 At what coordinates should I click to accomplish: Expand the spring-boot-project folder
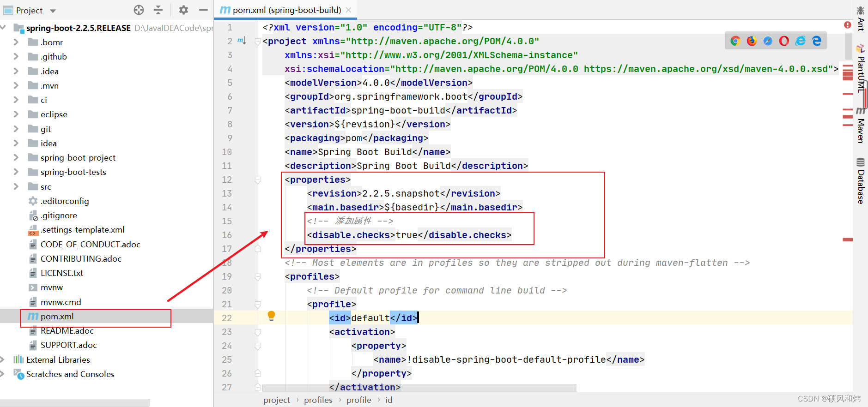point(16,157)
